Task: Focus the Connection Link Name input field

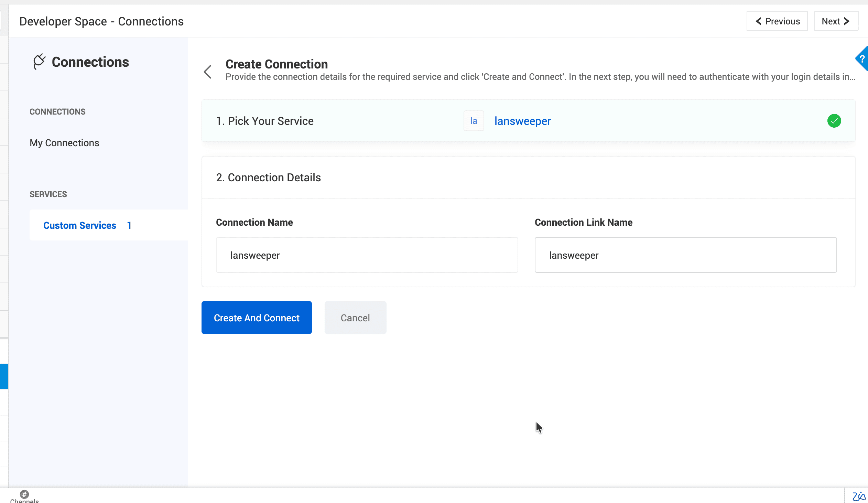Action: pos(685,255)
